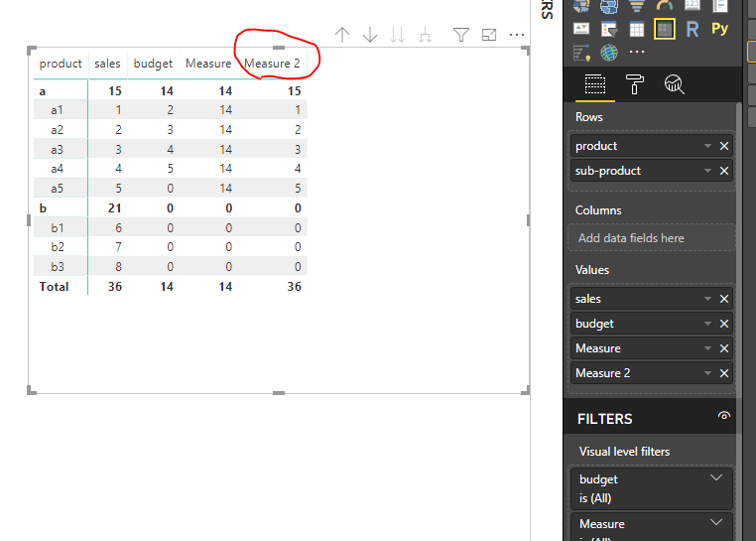Open dropdown for sales field in Values
756x541 pixels.
tap(707, 299)
